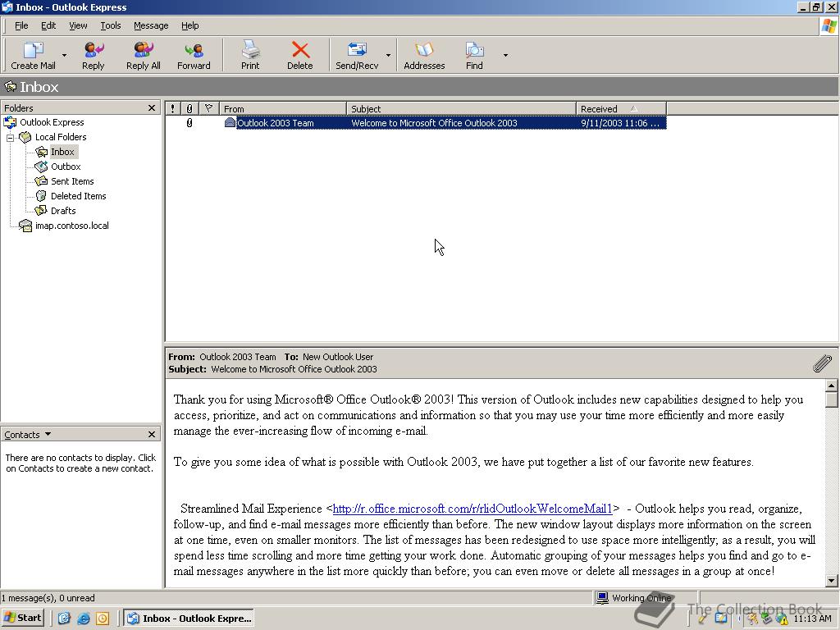The width and height of the screenshot is (840, 630).
Task: Reply to the selected message
Action: (x=94, y=55)
